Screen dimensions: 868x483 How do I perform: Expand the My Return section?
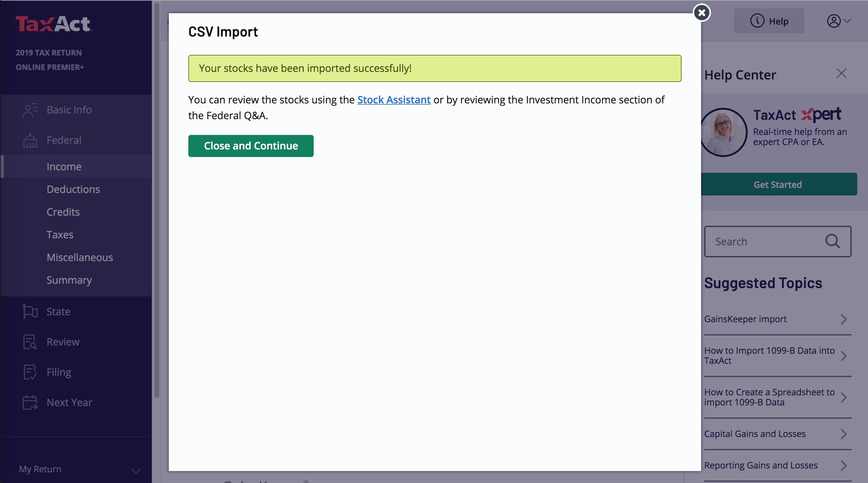point(136,470)
